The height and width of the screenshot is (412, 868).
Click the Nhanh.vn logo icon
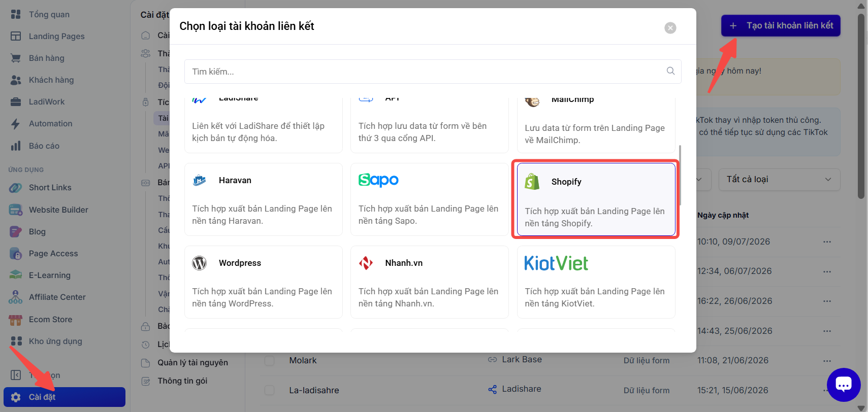tap(366, 263)
